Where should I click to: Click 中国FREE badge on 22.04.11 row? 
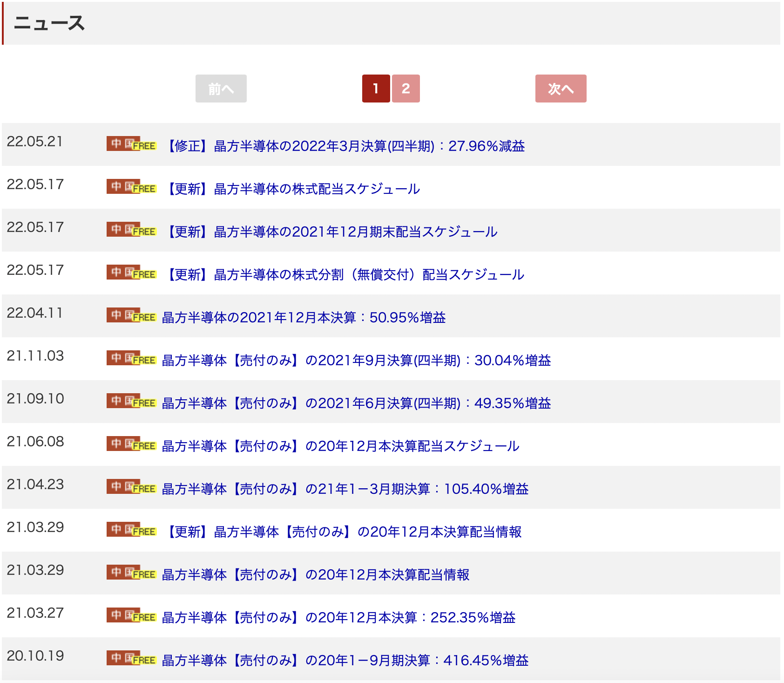point(132,315)
